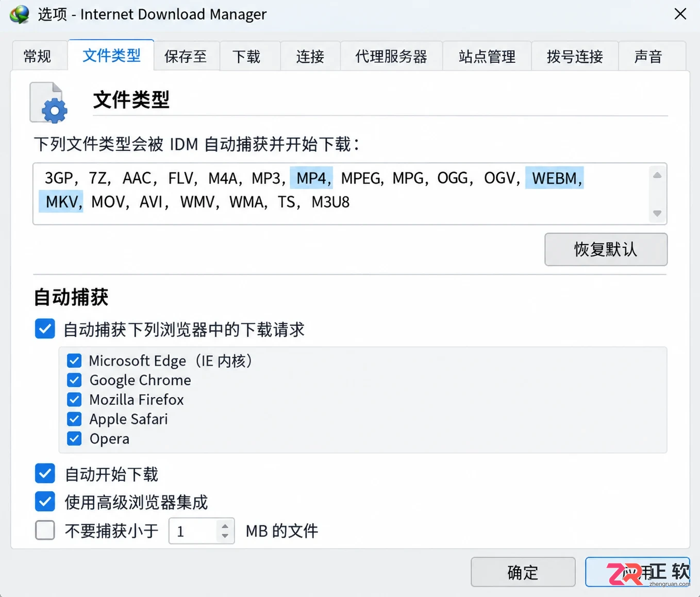The width and height of the screenshot is (700, 597).
Task: Click the IDM globe icon in title bar
Action: pyautogui.click(x=20, y=14)
